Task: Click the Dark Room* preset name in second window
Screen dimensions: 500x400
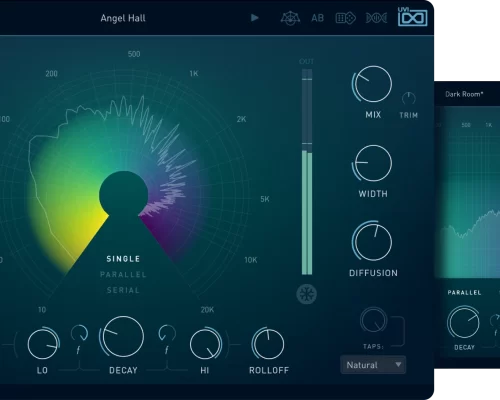Action: (x=464, y=94)
